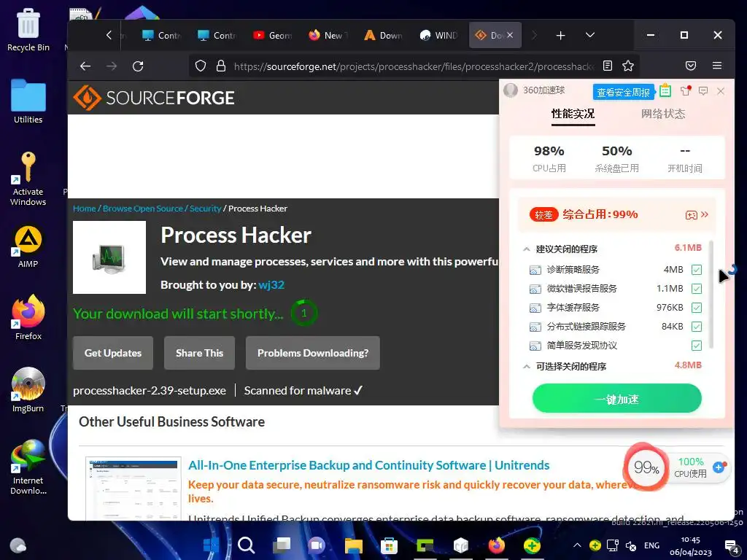Click the 99% floating accelerator ball
Viewport: 747px width, 560px height.
pos(646,467)
